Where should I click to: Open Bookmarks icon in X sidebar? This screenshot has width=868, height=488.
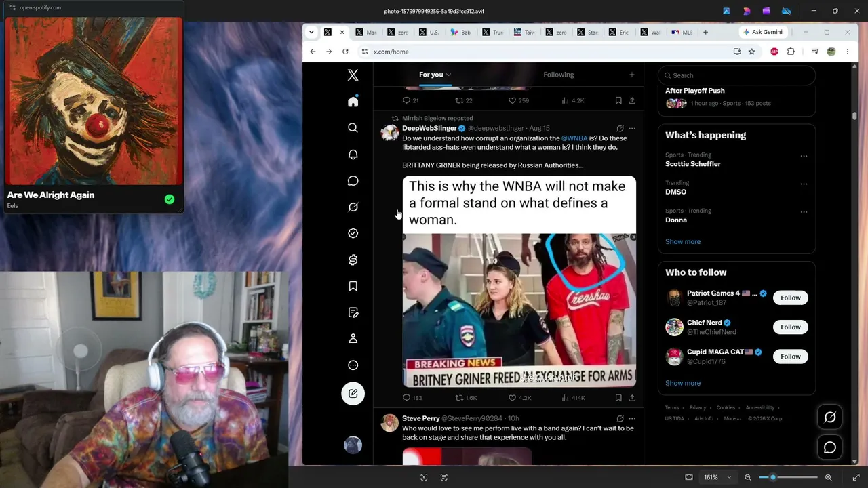[353, 286]
